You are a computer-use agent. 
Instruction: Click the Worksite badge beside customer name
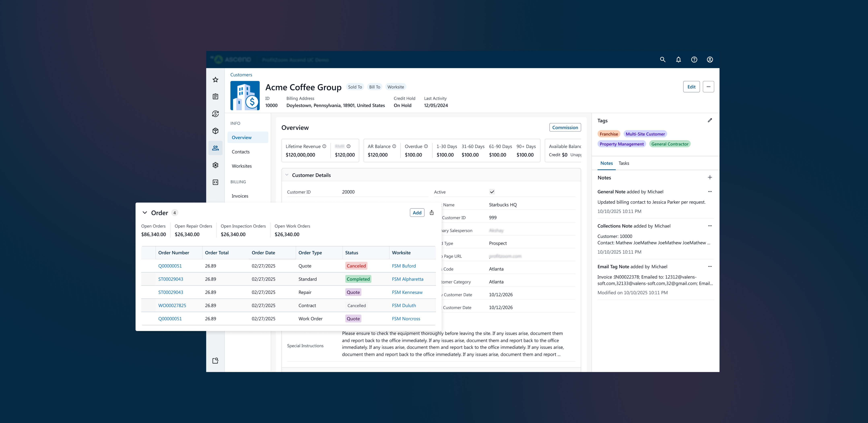click(396, 87)
